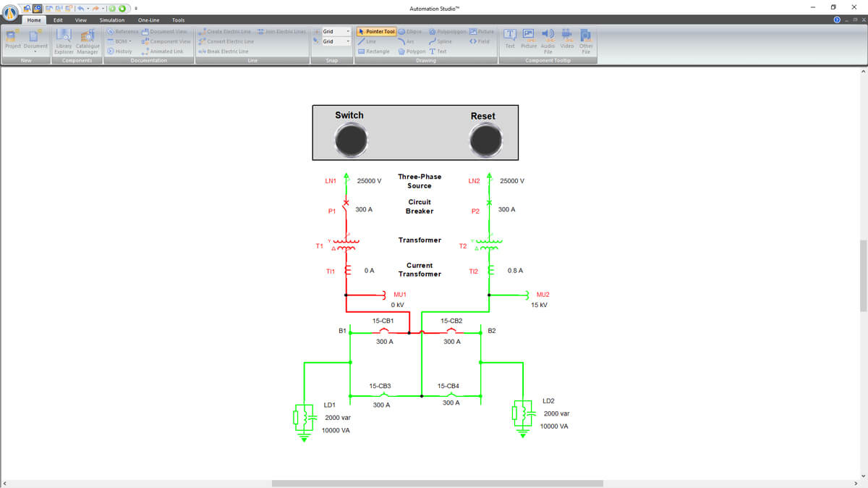Choose the Polypolygon drawing tool
Viewport: 868px width, 488px height.
447,32
